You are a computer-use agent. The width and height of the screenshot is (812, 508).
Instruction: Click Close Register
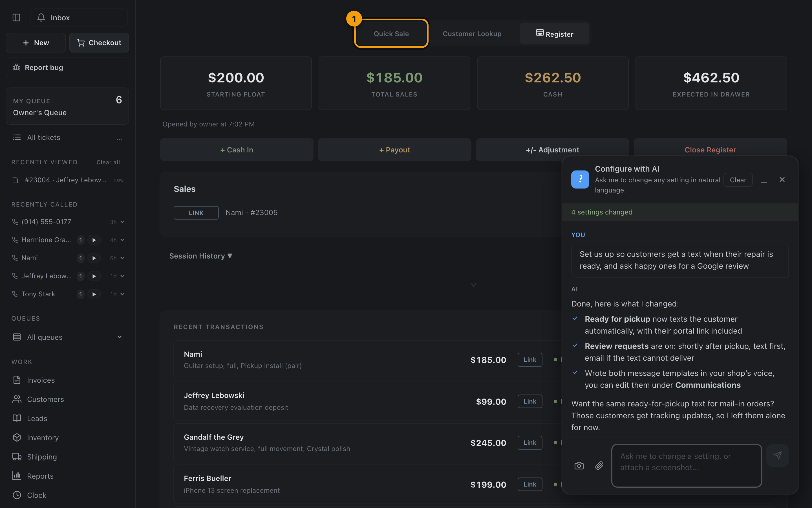(x=710, y=150)
